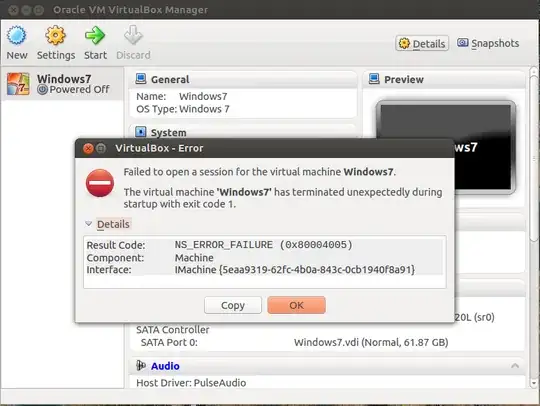Viewport: 540px width, 406px height.
Task: Click the Windows7 preview thumbnail
Action: click(446, 148)
